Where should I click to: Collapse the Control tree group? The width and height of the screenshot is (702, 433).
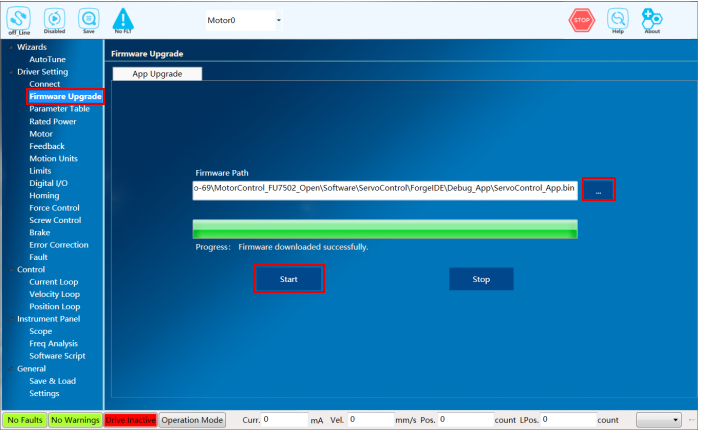click(11, 270)
